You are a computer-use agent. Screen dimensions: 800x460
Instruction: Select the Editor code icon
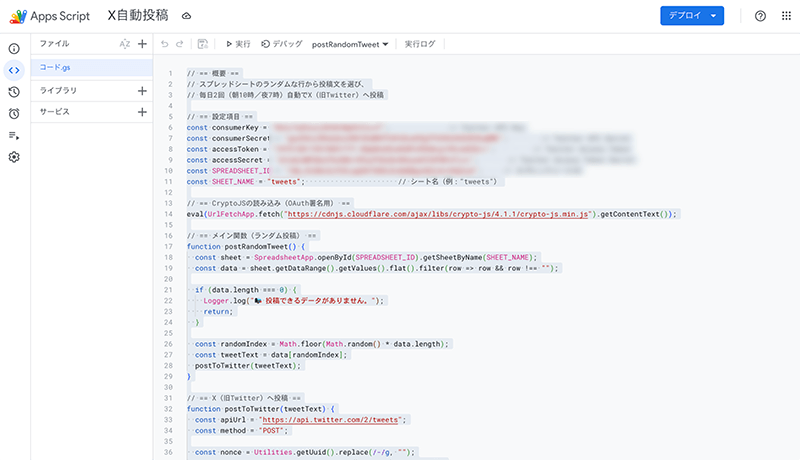[14, 69]
